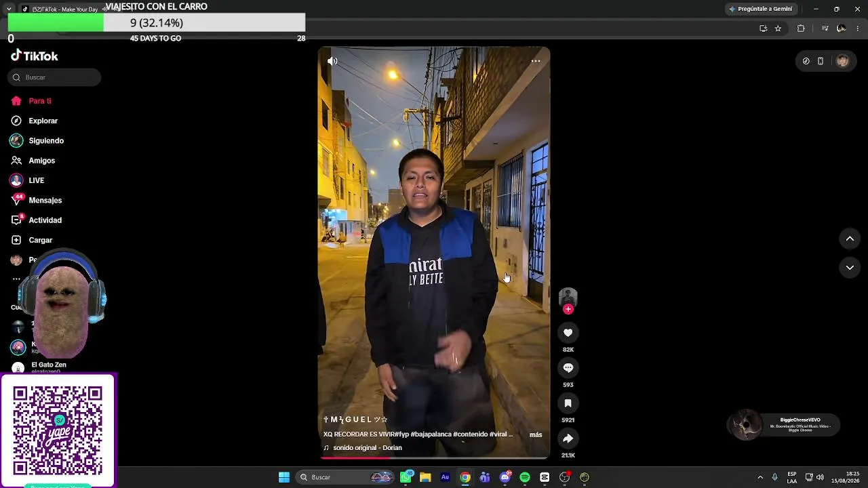Share the video using the arrow icon
Viewport: 868px width, 488px height.
coord(568,439)
